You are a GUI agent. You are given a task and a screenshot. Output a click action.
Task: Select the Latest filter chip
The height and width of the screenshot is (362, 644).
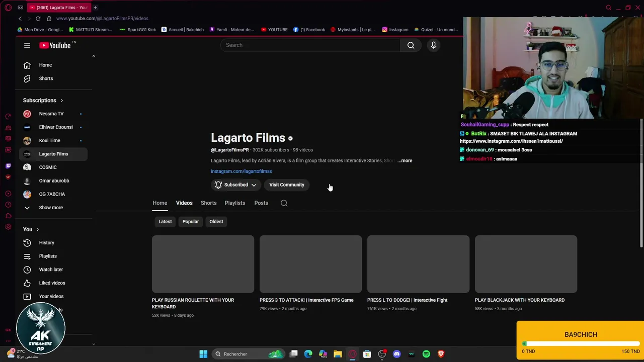[165, 222]
